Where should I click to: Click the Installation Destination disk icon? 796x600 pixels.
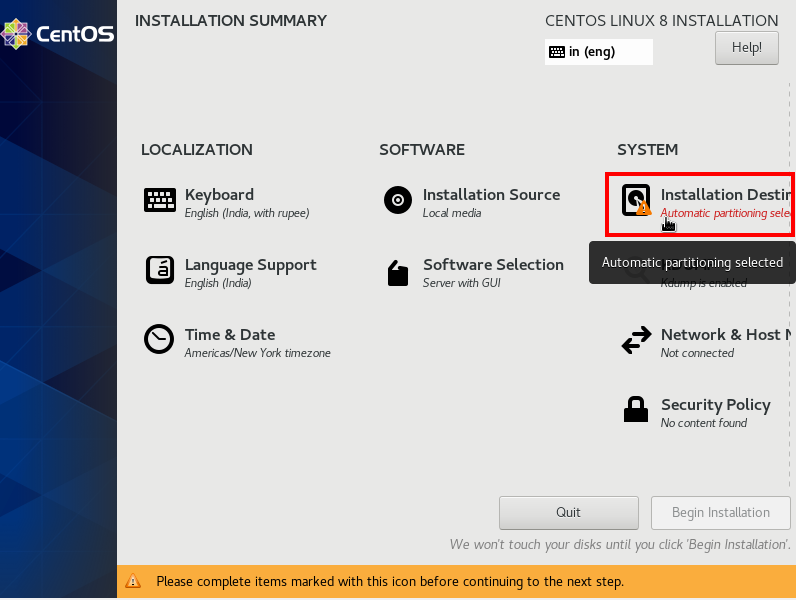click(x=637, y=200)
